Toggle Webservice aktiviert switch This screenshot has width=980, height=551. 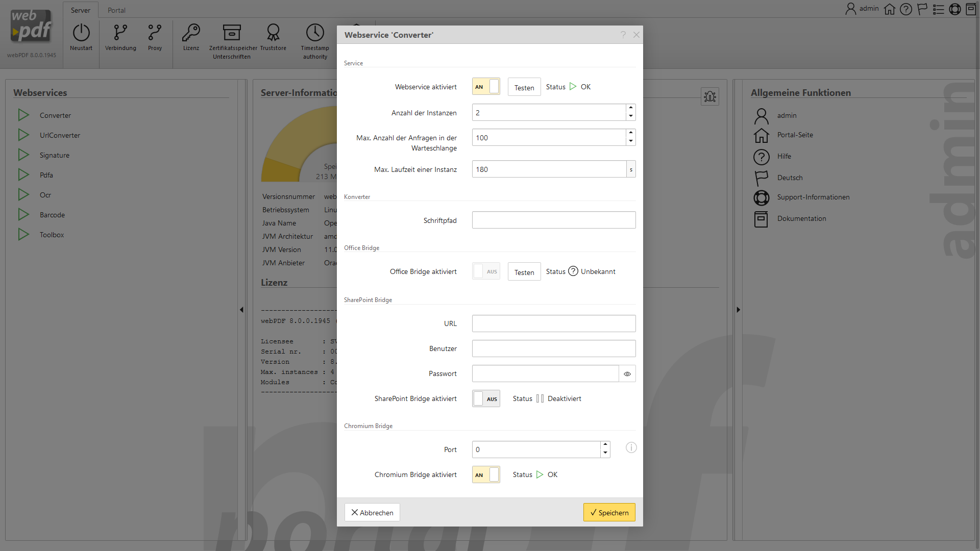[x=486, y=87]
